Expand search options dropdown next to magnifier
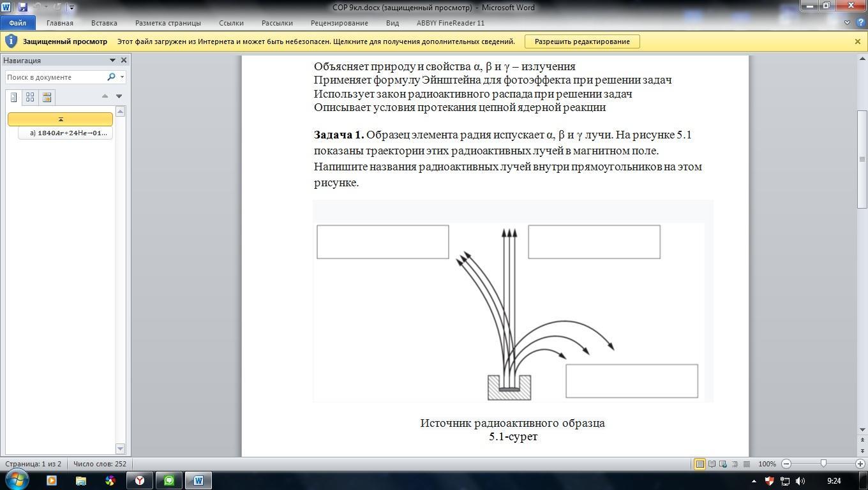 tap(122, 77)
